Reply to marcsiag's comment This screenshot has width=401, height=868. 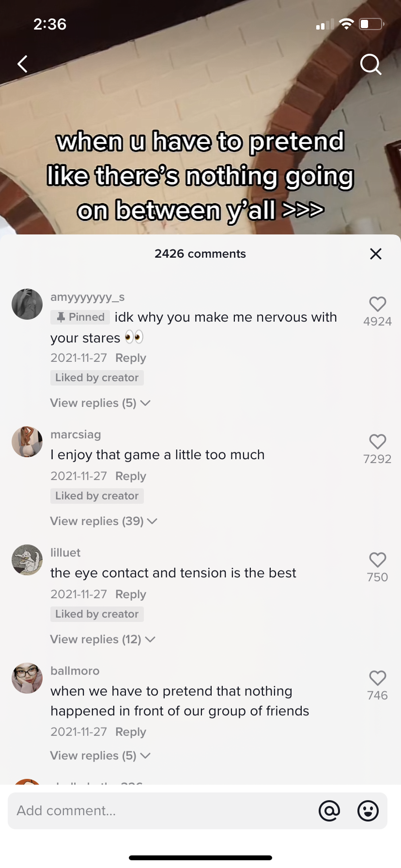131,476
